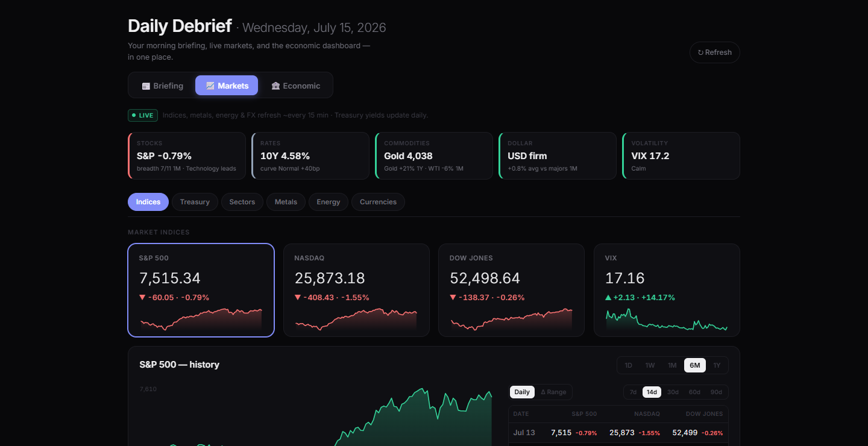Click the Refresh button
868x446 pixels.
(714, 52)
